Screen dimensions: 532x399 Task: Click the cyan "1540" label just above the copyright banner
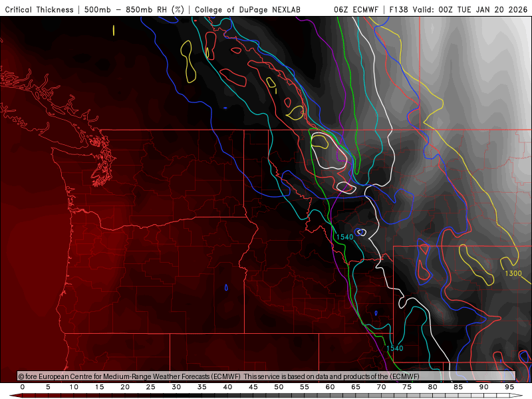[x=394, y=348]
